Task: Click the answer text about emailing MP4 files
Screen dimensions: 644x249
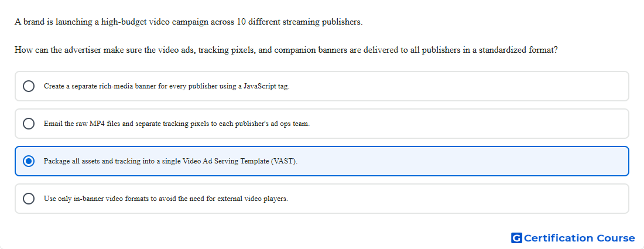Action: click(x=177, y=124)
